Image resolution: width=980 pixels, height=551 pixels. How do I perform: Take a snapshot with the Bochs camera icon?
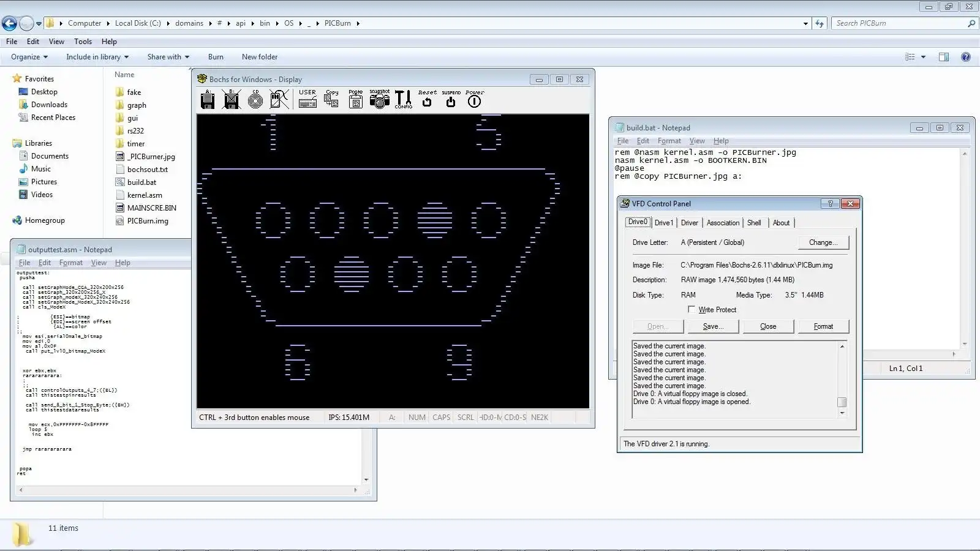coord(380,99)
